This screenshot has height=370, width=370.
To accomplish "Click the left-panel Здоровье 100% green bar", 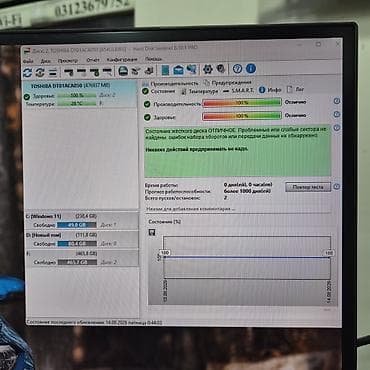I will tap(77, 96).
